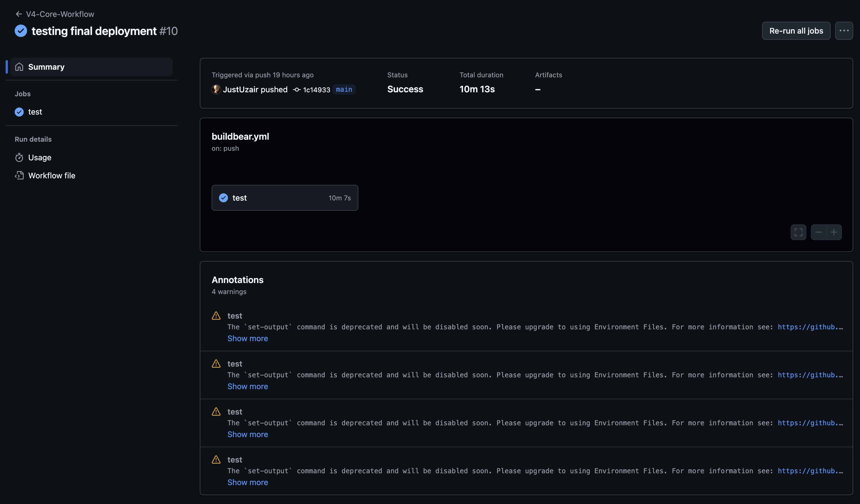Expand the first Show more annotation
Image resolution: width=860 pixels, height=504 pixels.
click(247, 338)
